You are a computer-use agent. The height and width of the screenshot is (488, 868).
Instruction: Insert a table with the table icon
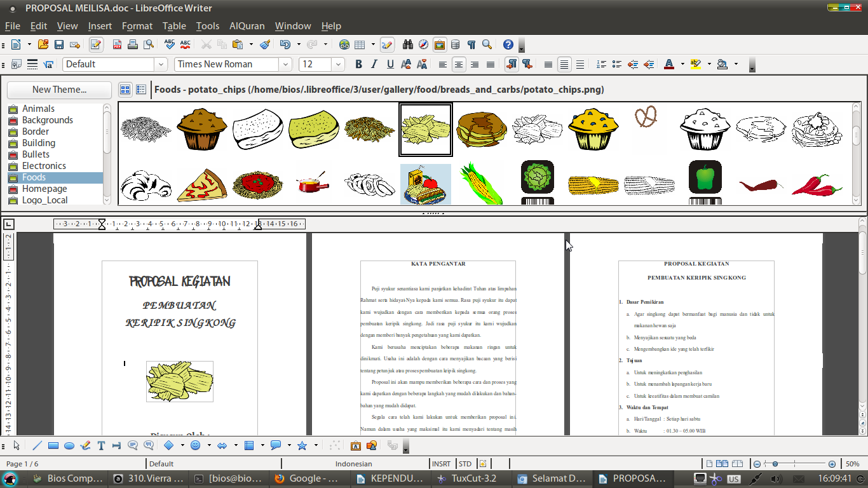coord(360,44)
